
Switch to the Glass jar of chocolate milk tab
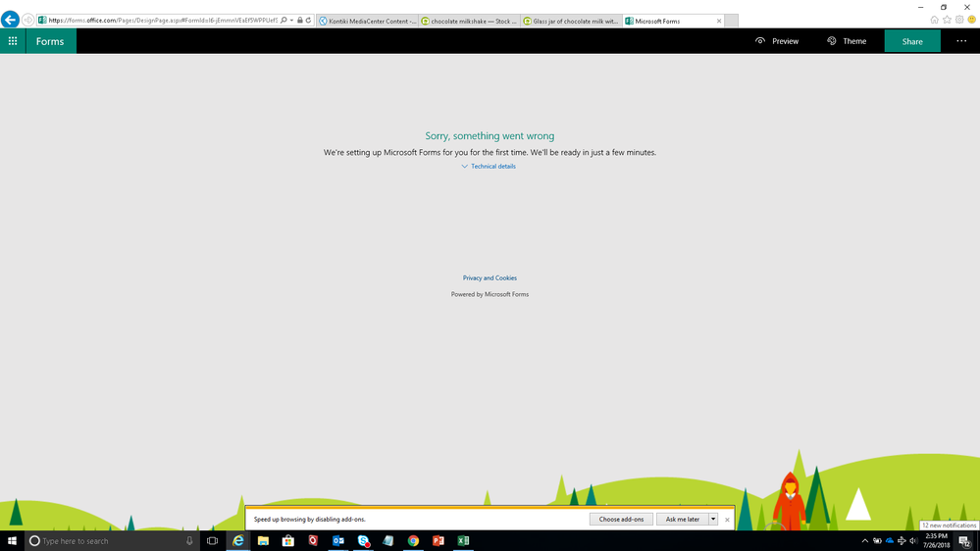pos(571,22)
